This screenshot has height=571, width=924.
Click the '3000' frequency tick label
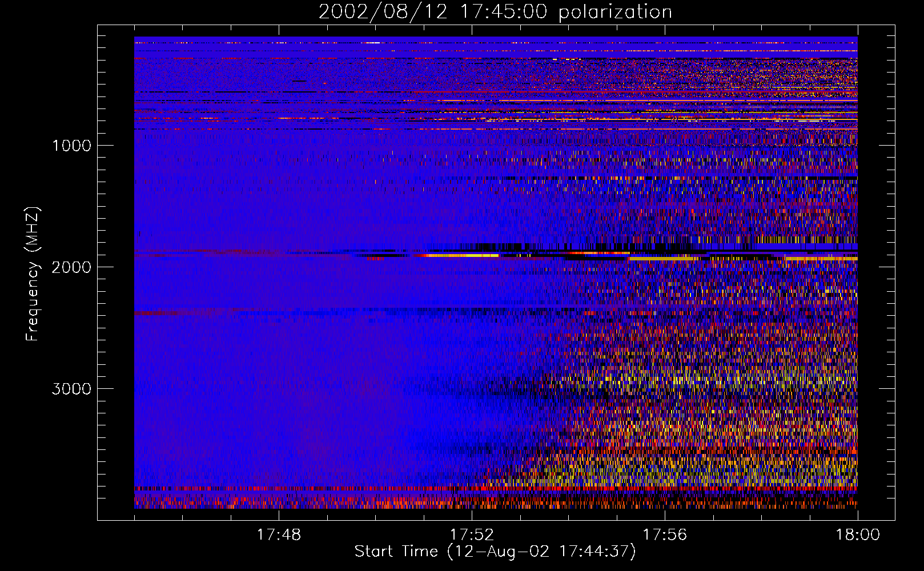[71, 389]
